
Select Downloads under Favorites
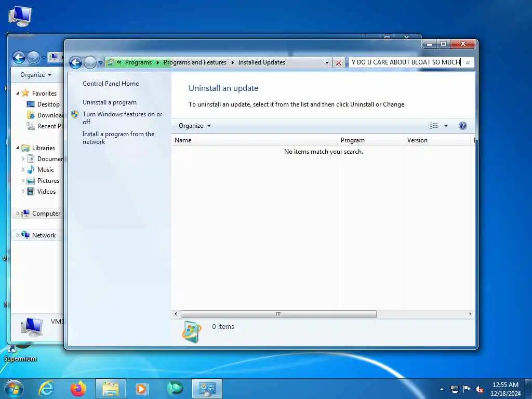(50, 115)
